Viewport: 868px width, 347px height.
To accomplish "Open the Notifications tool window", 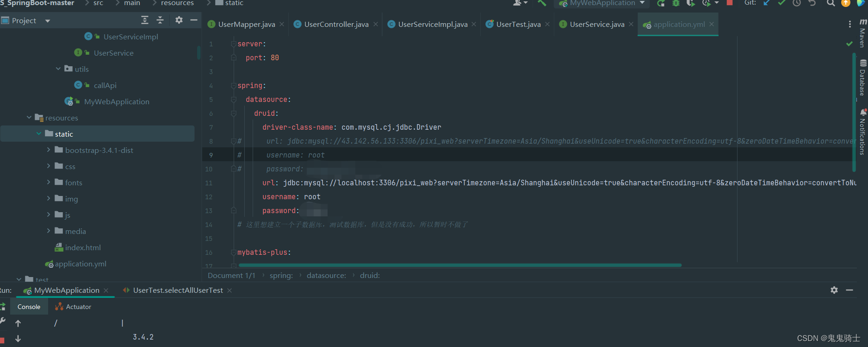I will pyautogui.click(x=862, y=132).
